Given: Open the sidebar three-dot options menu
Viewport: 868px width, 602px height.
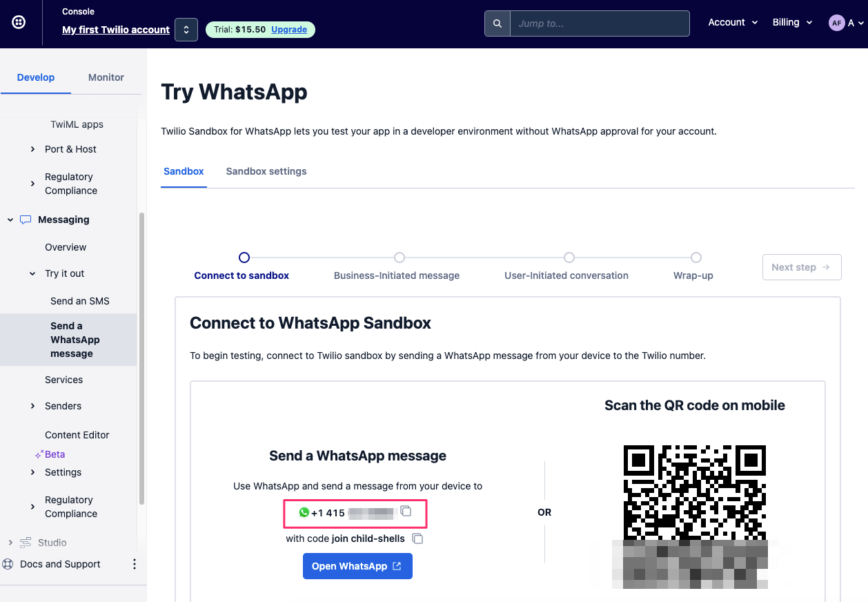Looking at the screenshot, I should (135, 564).
